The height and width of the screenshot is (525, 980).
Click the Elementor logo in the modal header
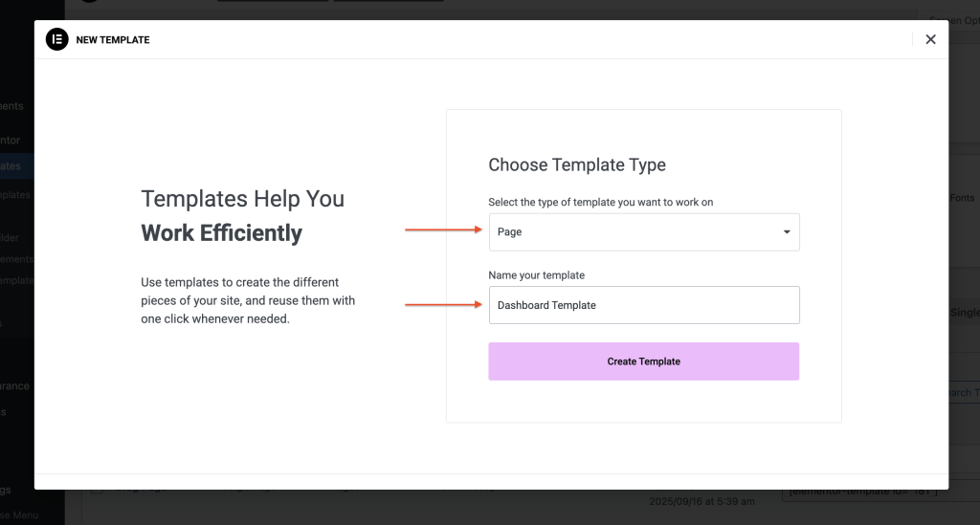57,39
